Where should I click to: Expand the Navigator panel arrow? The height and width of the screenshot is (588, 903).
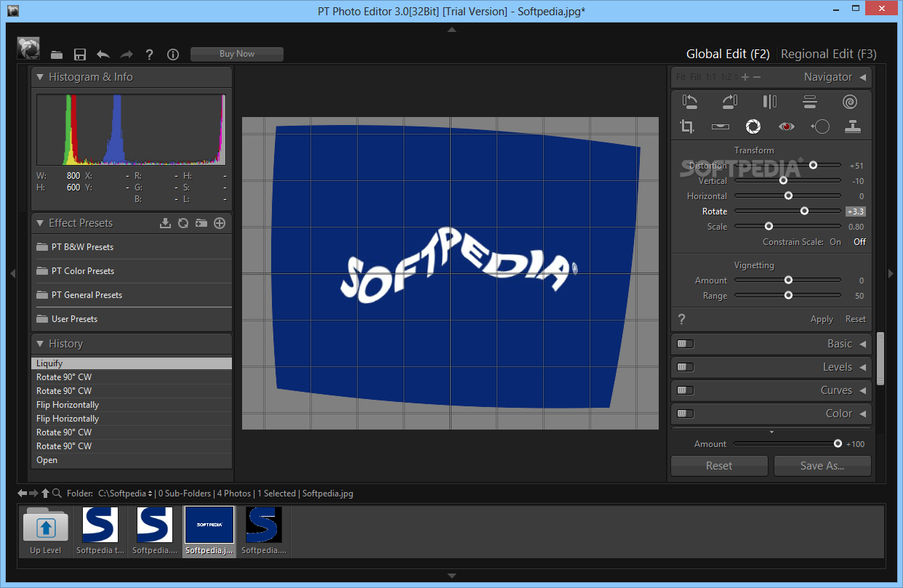(862, 77)
